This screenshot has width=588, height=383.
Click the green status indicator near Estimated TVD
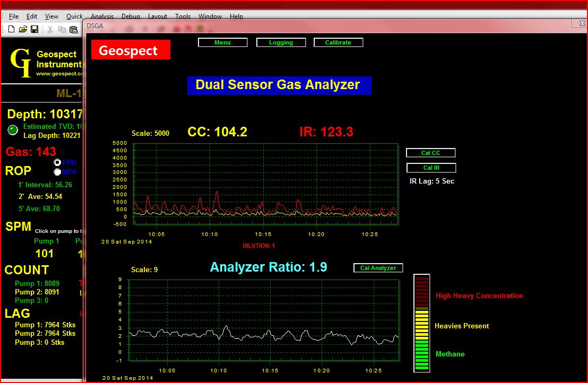click(13, 130)
